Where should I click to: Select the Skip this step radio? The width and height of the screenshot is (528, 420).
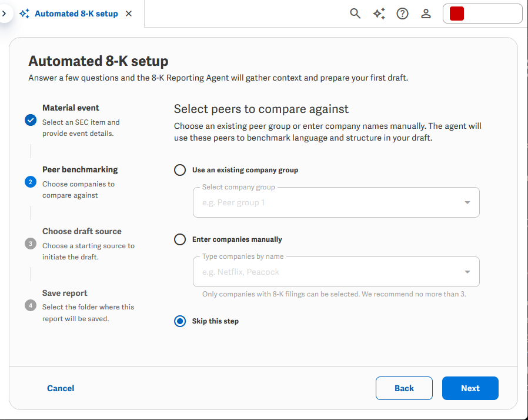180,321
